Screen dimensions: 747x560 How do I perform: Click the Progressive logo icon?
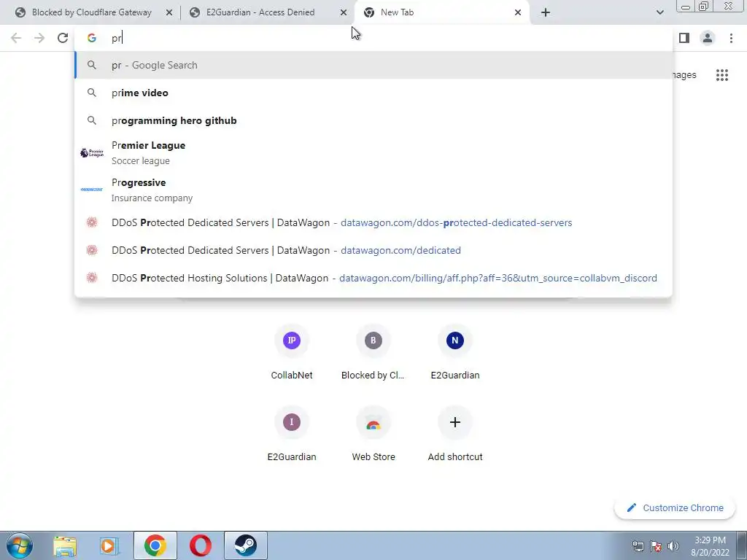click(92, 190)
